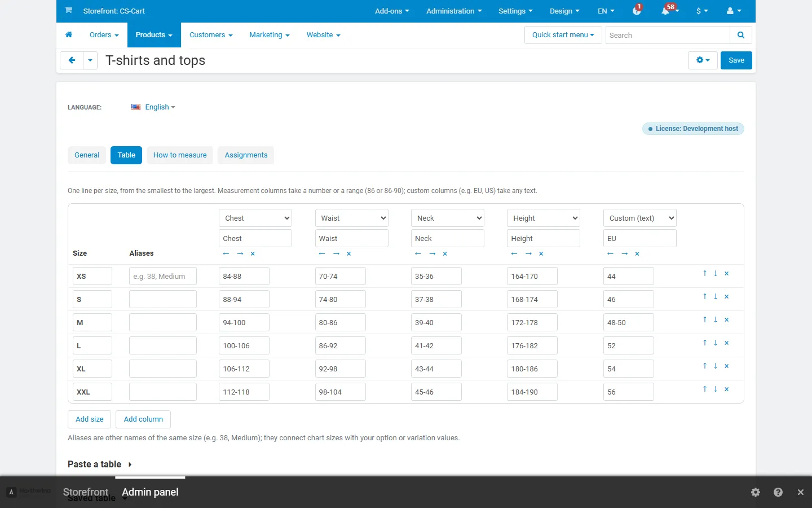Click the Save button

click(736, 60)
